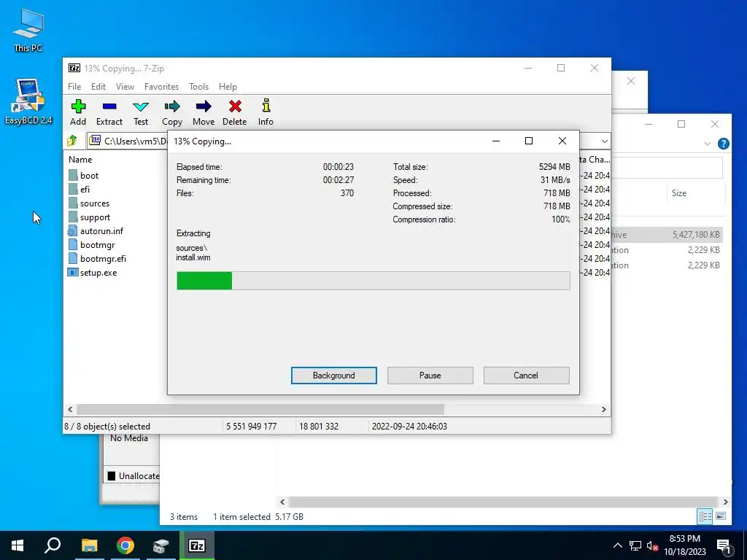
Task: Open the Edit menu
Action: [x=98, y=87]
